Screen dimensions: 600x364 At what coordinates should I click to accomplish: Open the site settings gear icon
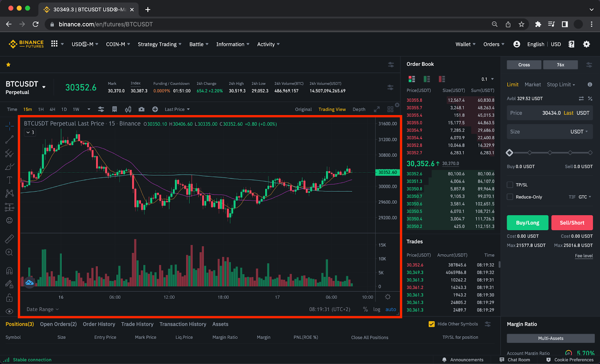[x=586, y=44]
